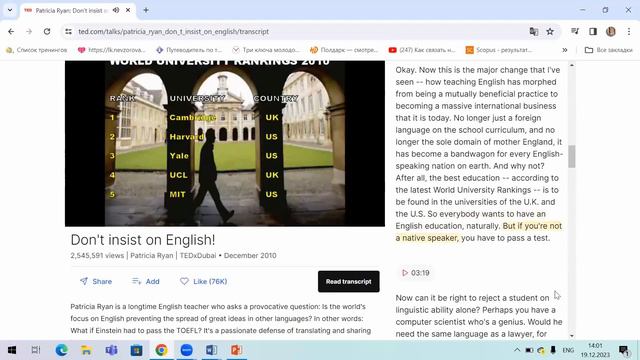This screenshot has width=640, height=360.
Task: Open the Список тренингов bookmark
Action: [37, 50]
